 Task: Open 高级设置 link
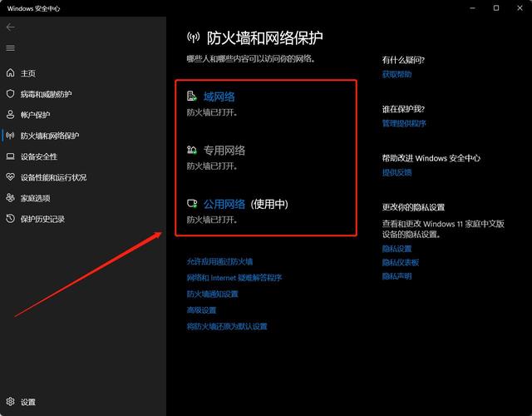[201, 310]
